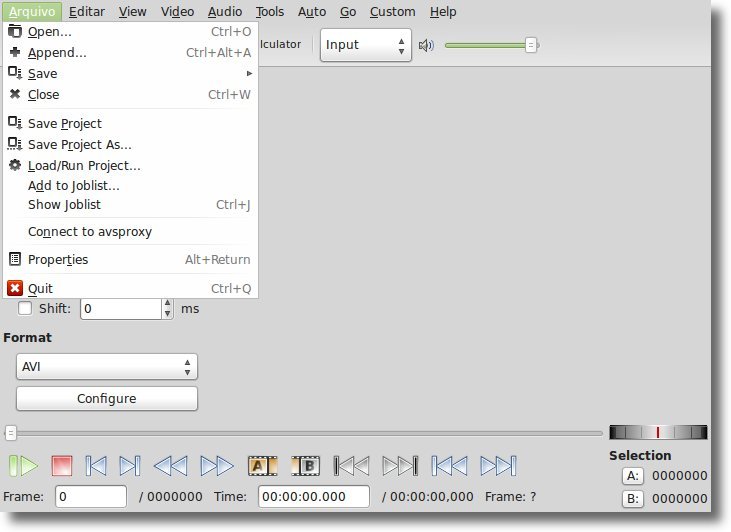Select Append... menu entry

point(131,52)
